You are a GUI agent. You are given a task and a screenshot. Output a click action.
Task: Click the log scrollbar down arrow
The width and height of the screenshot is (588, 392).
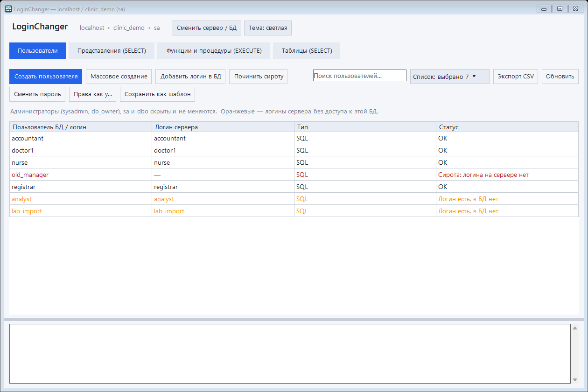click(x=575, y=379)
